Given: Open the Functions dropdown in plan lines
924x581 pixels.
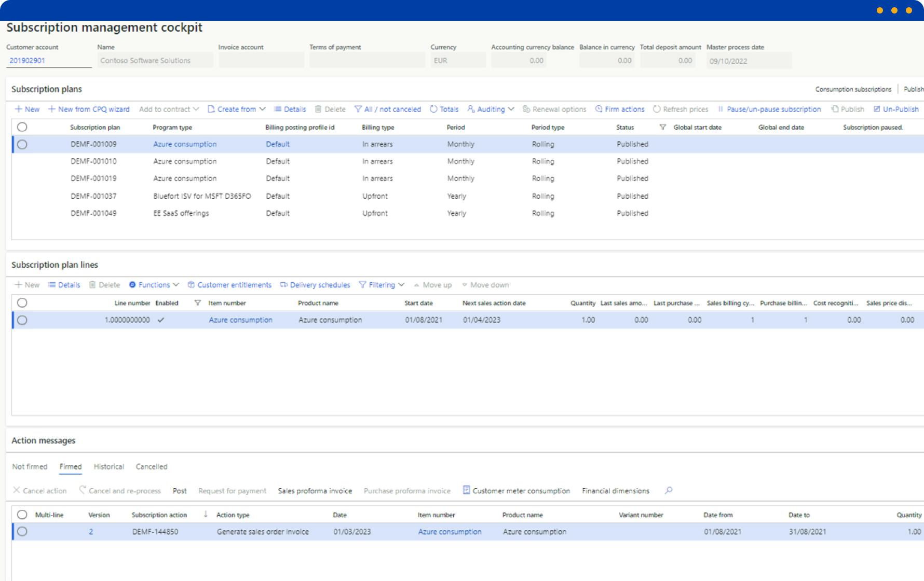Looking at the screenshot, I should coord(154,284).
